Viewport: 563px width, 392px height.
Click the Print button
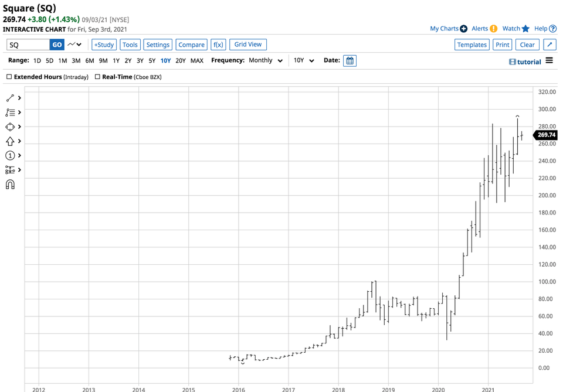point(503,45)
